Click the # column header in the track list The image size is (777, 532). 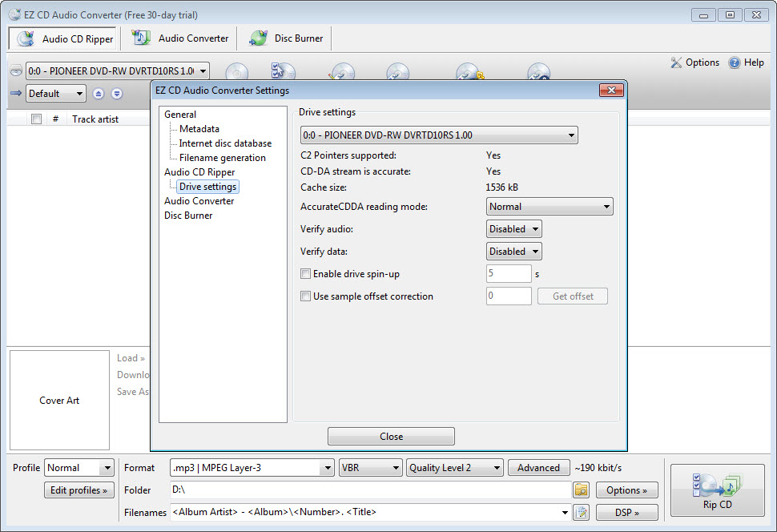pos(55,119)
